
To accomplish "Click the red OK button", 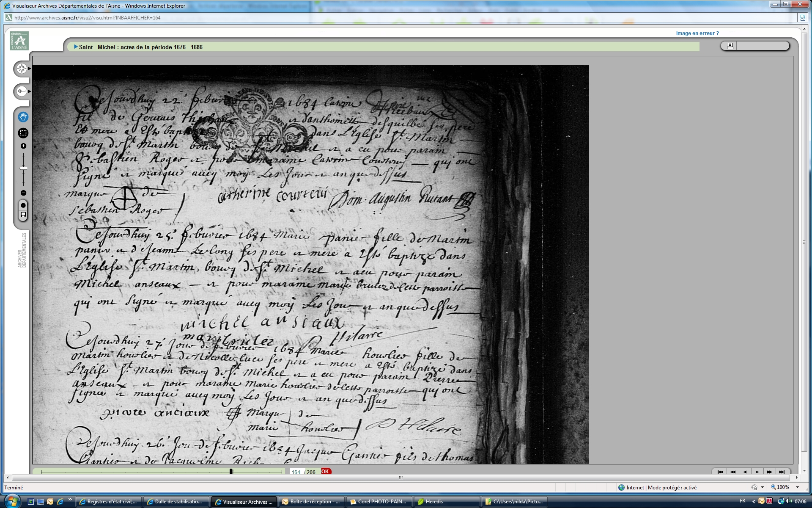I will [325, 471].
